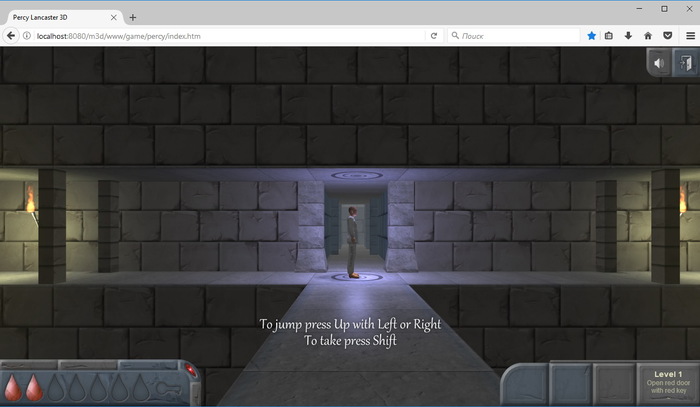Click the 'Open red door with red key' objective
This screenshot has height=407, width=700.
668,386
